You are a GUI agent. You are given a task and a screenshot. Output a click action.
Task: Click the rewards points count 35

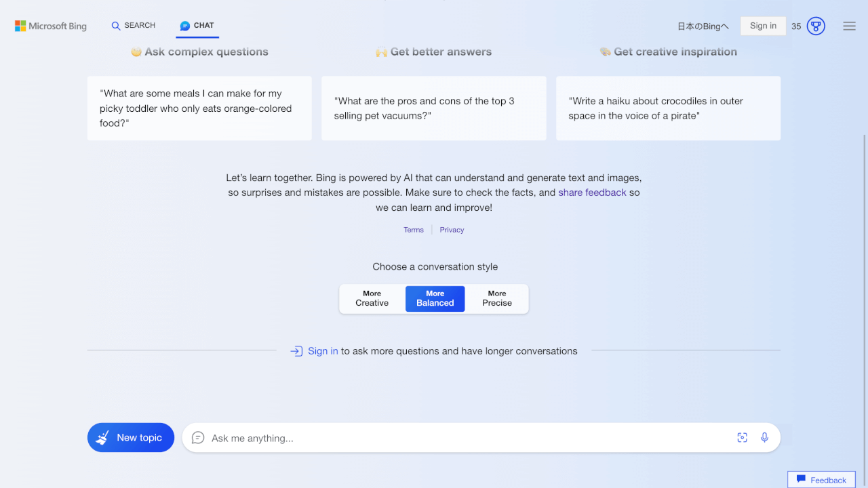coord(796,26)
